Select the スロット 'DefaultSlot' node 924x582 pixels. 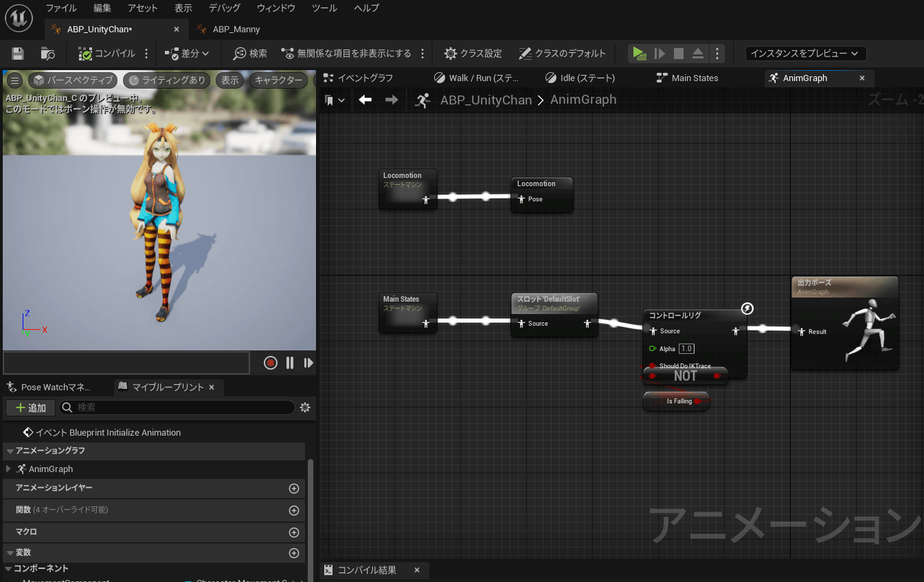pyautogui.click(x=554, y=315)
